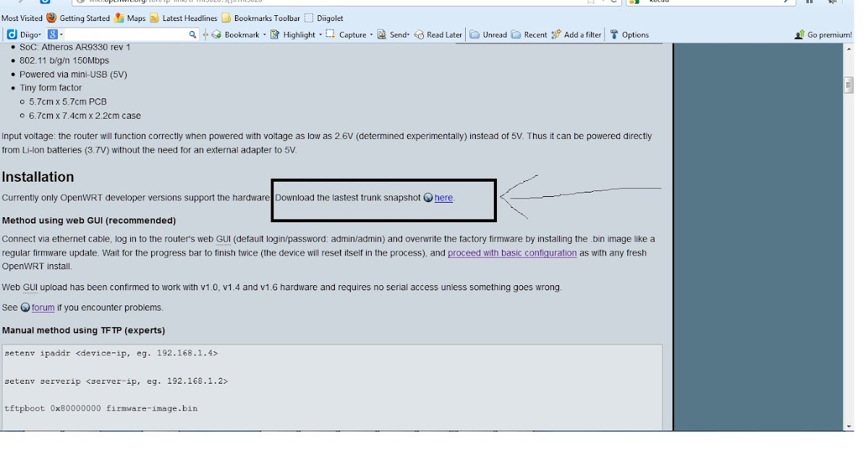Click 'SoC: Atheros AR9330 rev 1' bullet
The image size is (868, 456).
click(x=75, y=47)
